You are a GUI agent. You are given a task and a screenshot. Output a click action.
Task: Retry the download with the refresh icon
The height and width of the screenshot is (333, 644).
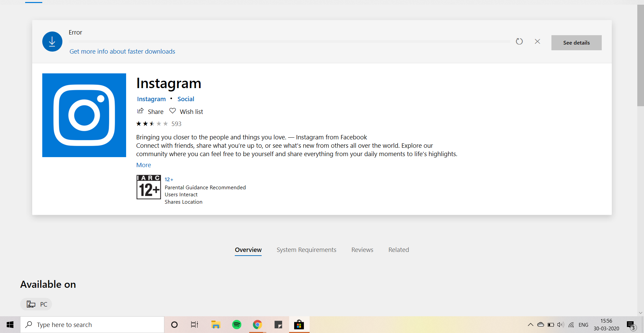tap(519, 42)
